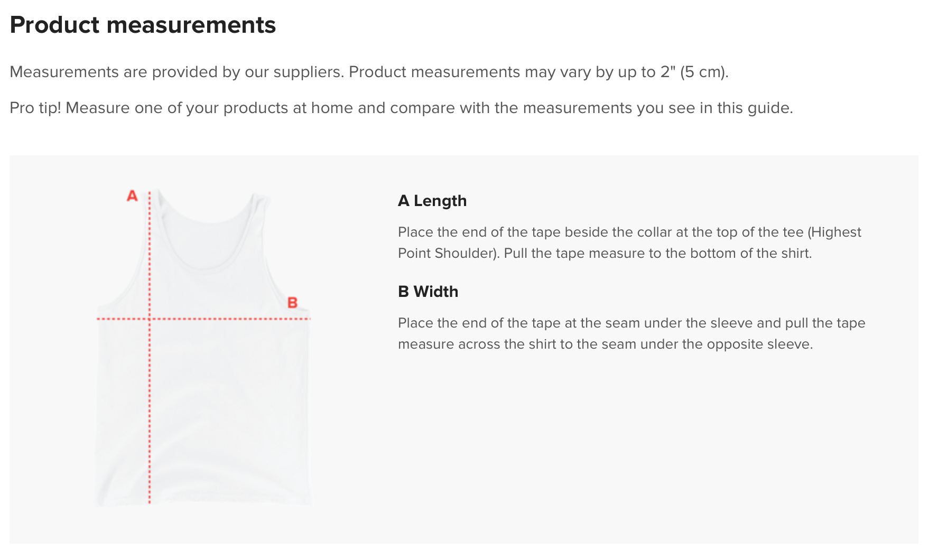Screen dimensions: 929x560
Task: Click the Product measurements heading
Action: point(143,25)
